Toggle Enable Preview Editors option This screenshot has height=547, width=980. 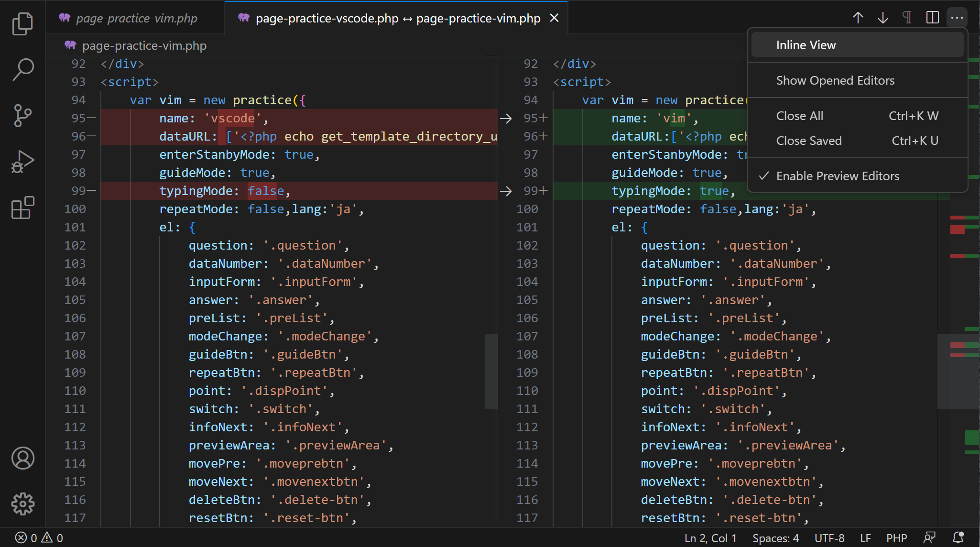(857, 176)
